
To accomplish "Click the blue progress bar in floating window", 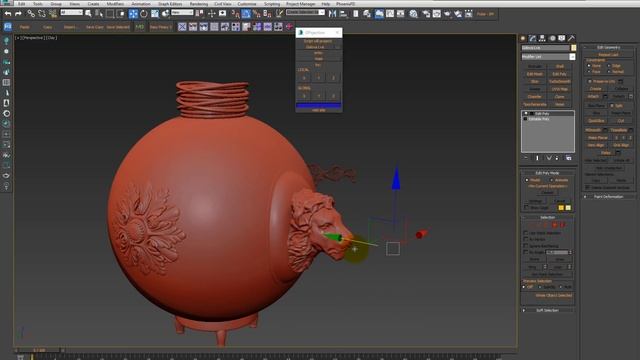I will pos(319,105).
